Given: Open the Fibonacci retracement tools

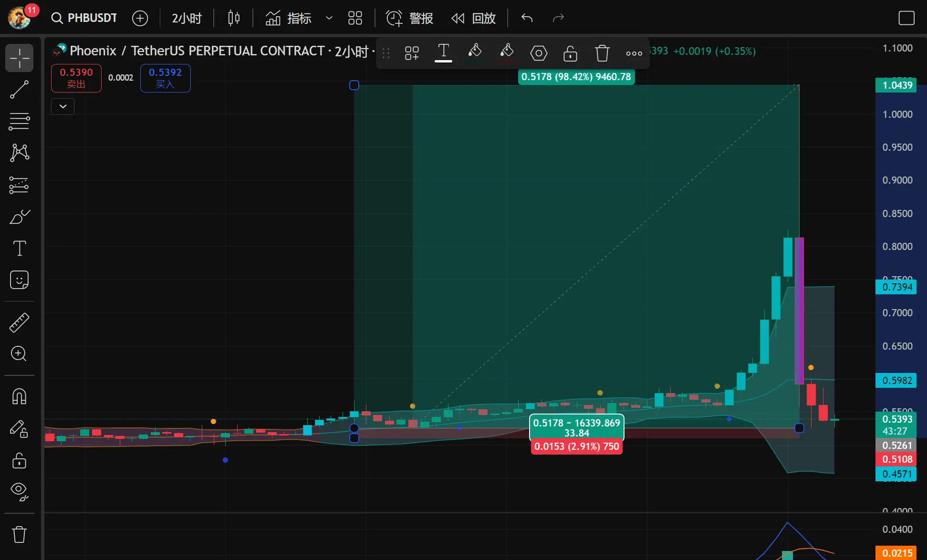Looking at the screenshot, I should 19,121.
